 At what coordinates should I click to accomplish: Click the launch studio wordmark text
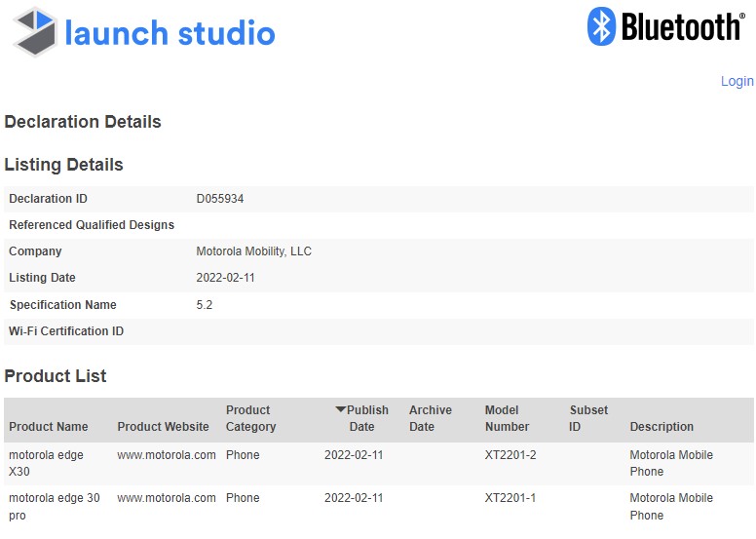click(170, 33)
